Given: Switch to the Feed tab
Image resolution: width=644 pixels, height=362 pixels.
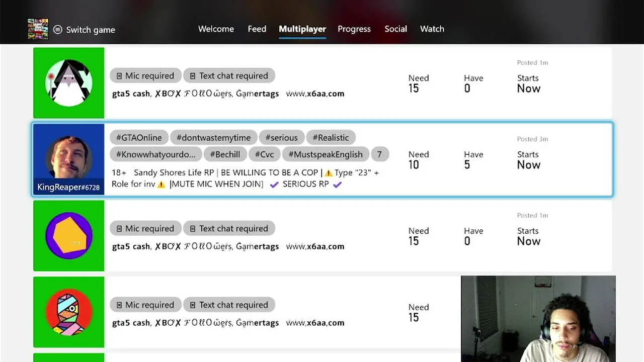Looking at the screenshot, I should click(257, 29).
